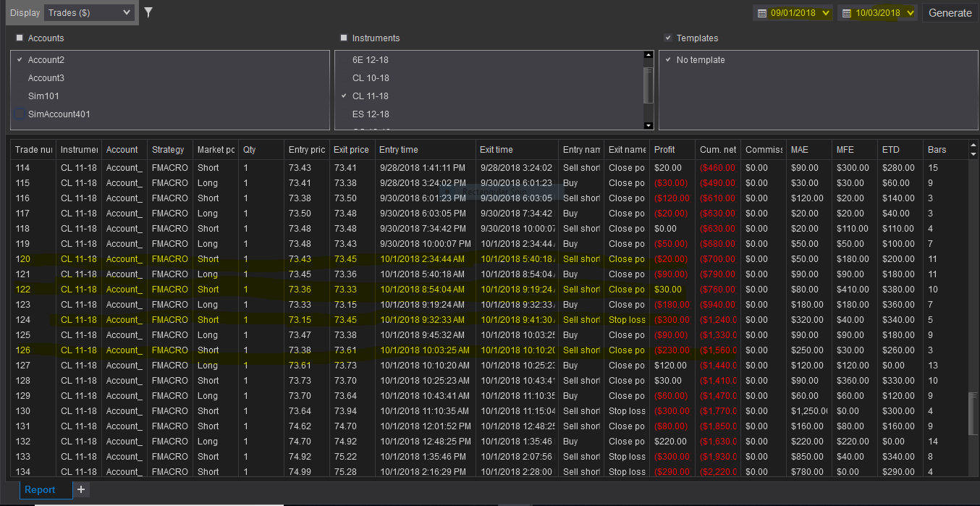The width and height of the screenshot is (980, 506).
Task: Check the SimAccount401 account checkbox
Action: (20, 114)
